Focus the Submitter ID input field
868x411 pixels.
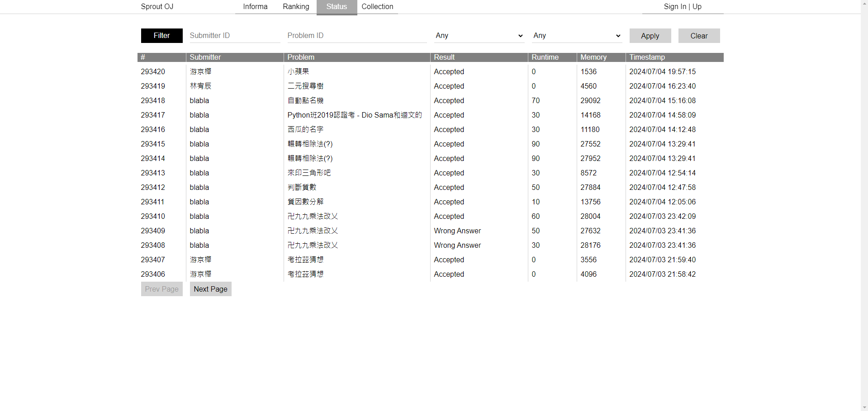pos(234,36)
